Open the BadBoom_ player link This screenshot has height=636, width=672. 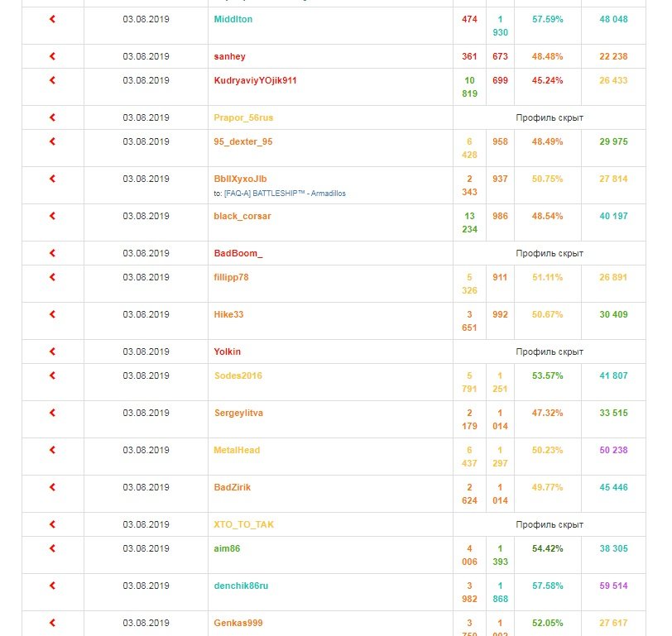pos(238,254)
